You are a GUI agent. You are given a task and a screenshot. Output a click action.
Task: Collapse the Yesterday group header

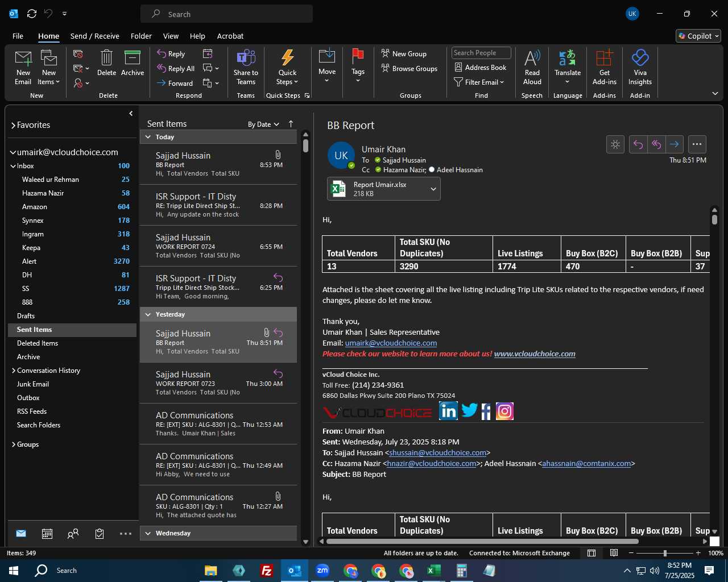pyautogui.click(x=148, y=314)
